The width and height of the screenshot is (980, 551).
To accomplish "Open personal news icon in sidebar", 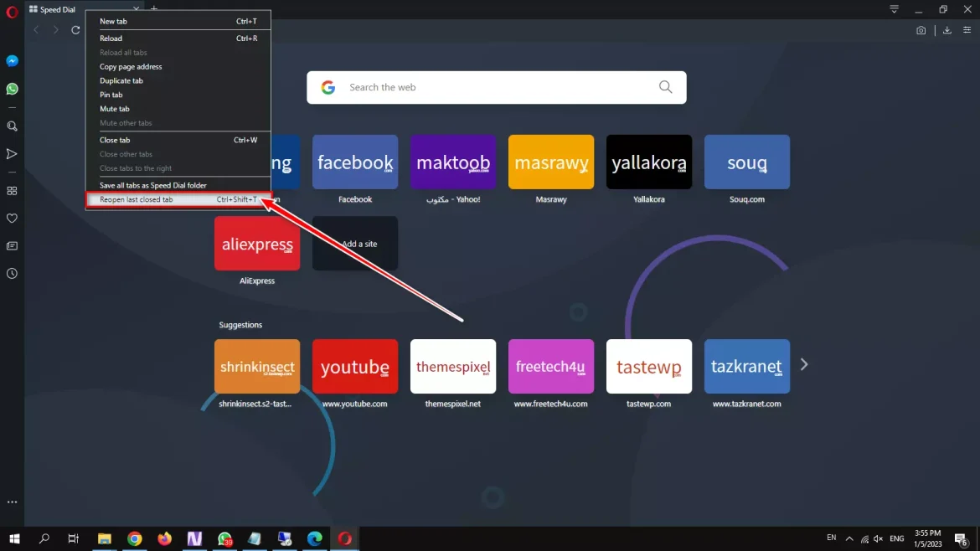I will [x=12, y=246].
